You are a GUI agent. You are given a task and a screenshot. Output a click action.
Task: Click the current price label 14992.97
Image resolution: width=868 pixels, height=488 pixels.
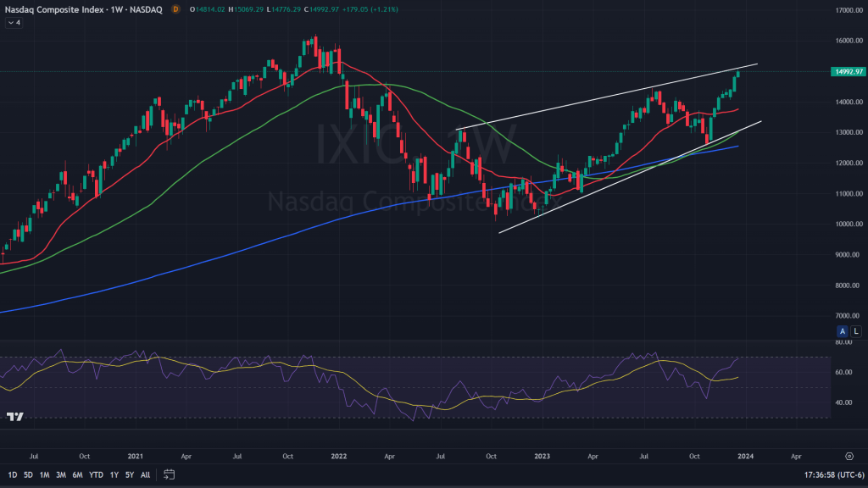pyautogui.click(x=847, y=72)
